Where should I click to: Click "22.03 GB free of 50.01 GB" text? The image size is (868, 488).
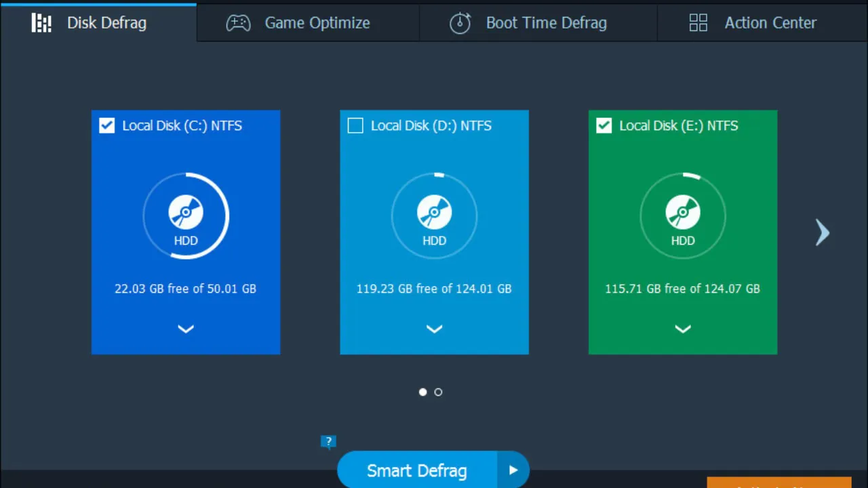coord(186,289)
